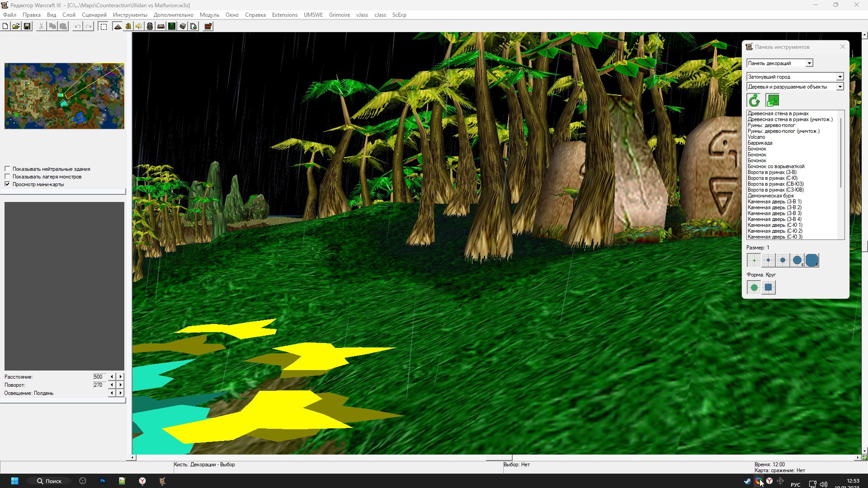Viewport: 868px width, 488px height.
Task: Select the square brush shape
Action: tap(768, 287)
